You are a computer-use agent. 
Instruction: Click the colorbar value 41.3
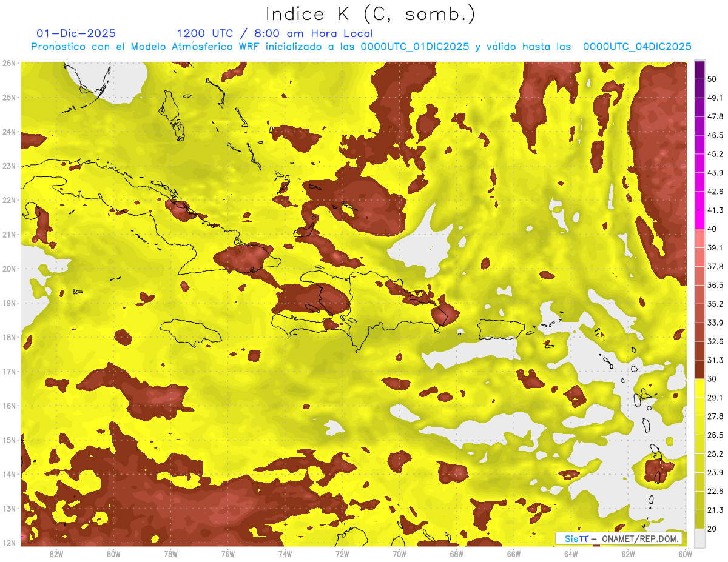click(x=715, y=210)
